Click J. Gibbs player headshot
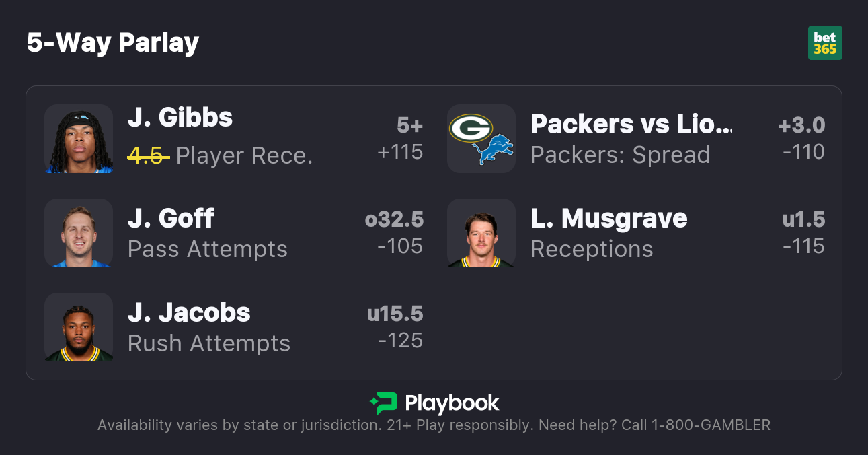The width and height of the screenshot is (868, 455). [79, 139]
